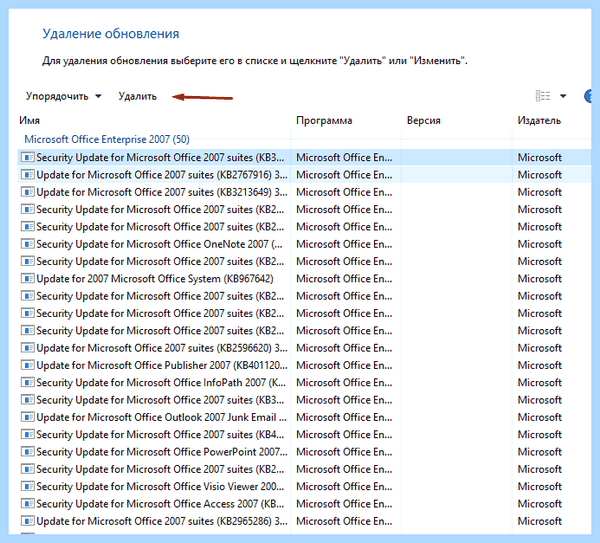Sort by the Программа column header
This screenshot has height=543, width=600.
click(x=324, y=121)
